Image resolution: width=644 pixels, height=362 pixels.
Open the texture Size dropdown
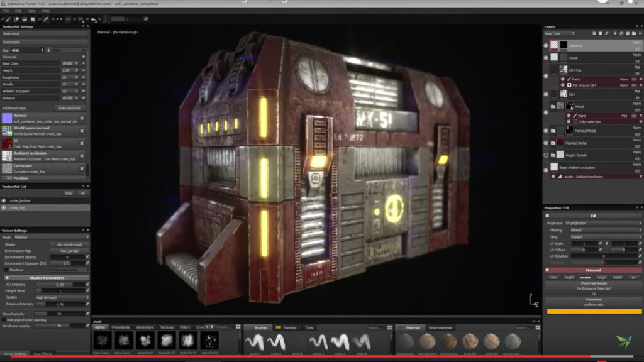pos(27,50)
